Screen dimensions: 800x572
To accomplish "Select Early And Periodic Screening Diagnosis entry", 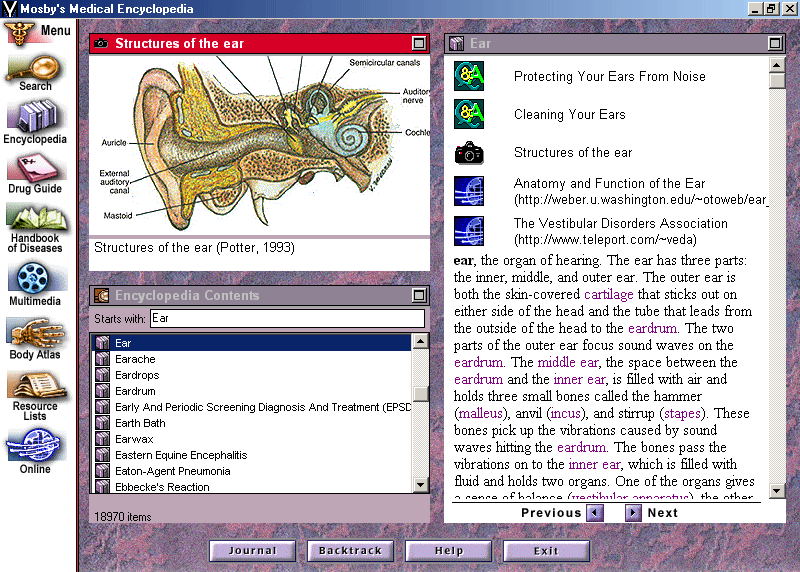I will coord(252,407).
